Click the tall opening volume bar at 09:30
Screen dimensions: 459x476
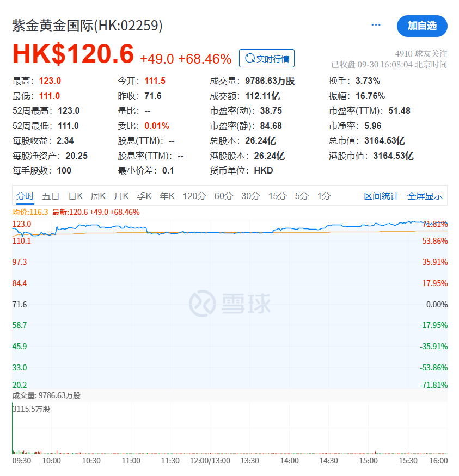pyautogui.click(x=13, y=430)
